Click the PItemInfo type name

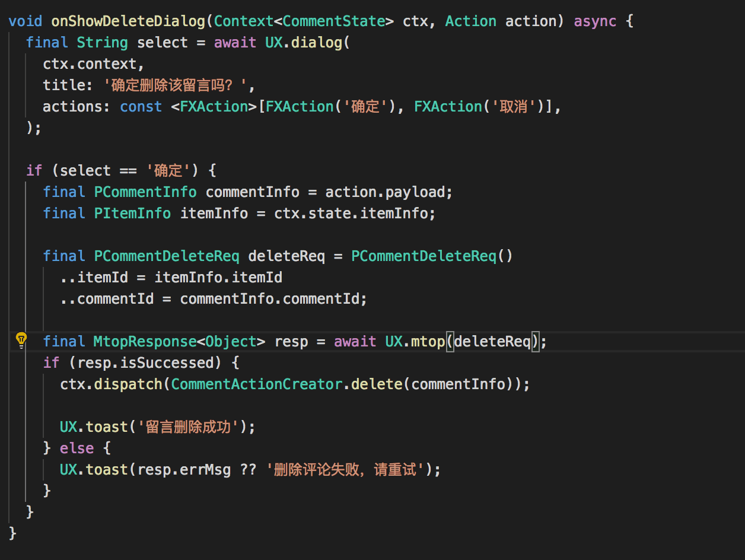(x=132, y=214)
